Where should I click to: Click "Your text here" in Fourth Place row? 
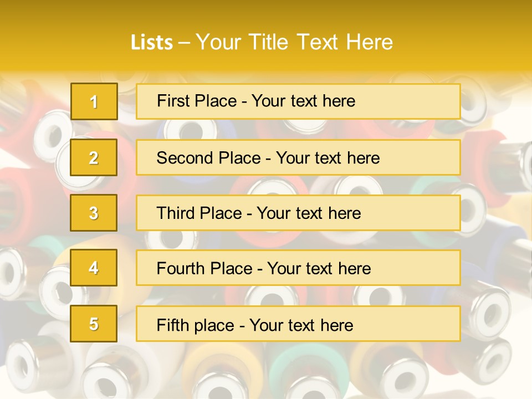tap(319, 269)
